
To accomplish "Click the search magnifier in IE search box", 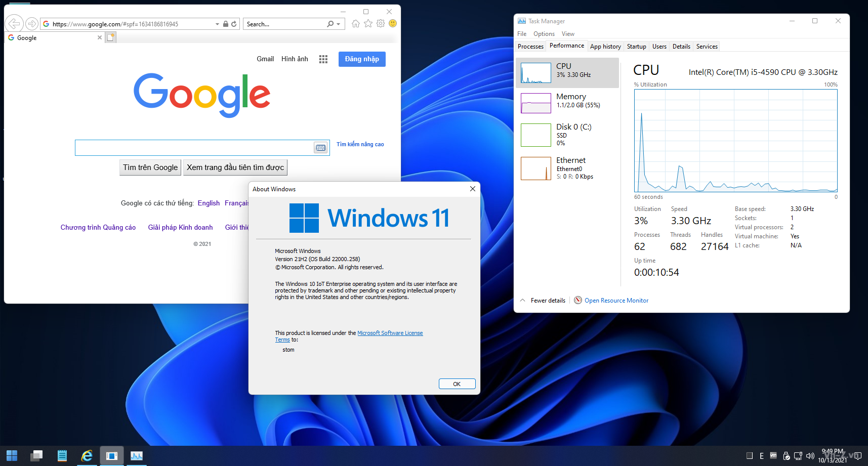I will 330,24.
